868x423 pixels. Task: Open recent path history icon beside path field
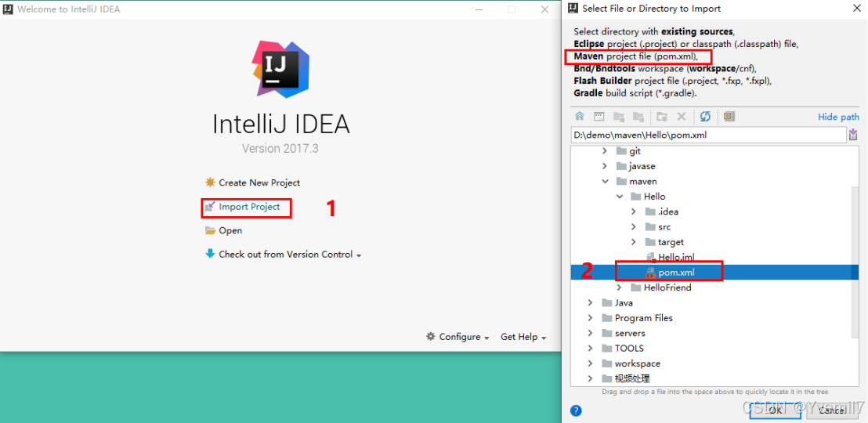point(853,135)
